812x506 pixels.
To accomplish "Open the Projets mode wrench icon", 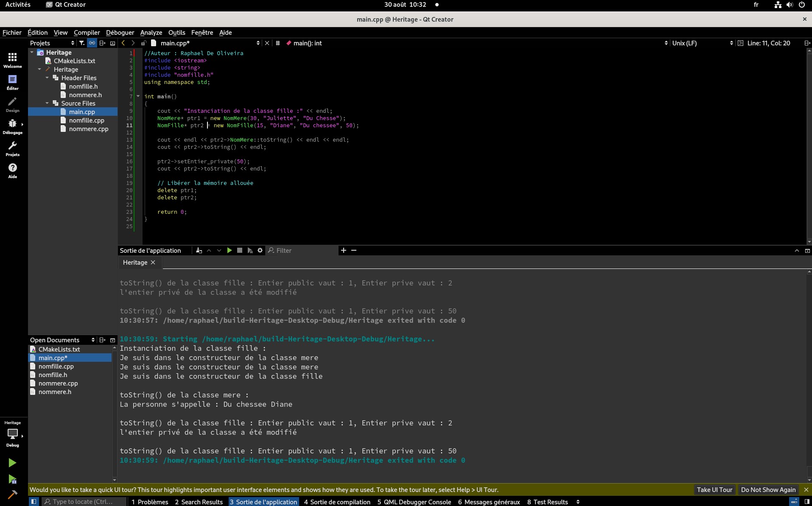I will (12, 148).
